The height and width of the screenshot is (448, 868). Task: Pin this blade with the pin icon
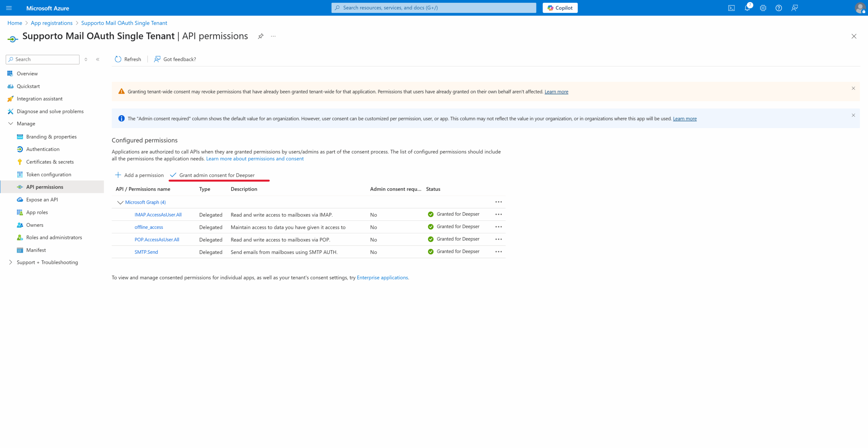(260, 36)
